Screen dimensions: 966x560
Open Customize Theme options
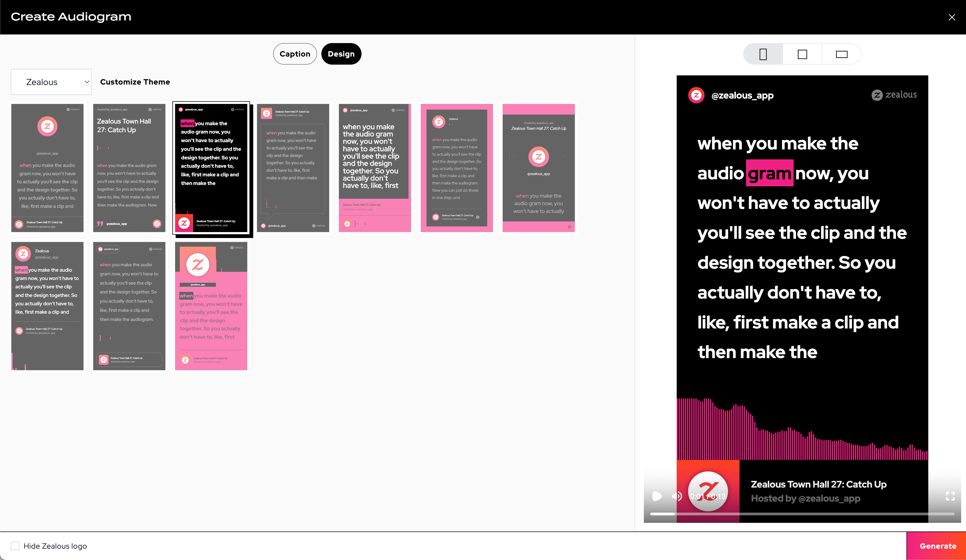pos(135,82)
